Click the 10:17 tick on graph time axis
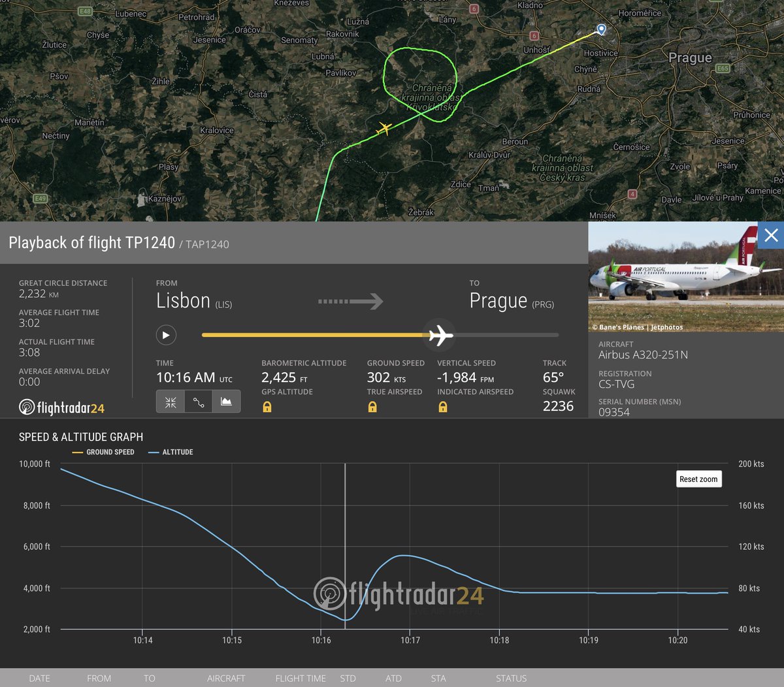This screenshot has width=784, height=687. tap(410, 640)
